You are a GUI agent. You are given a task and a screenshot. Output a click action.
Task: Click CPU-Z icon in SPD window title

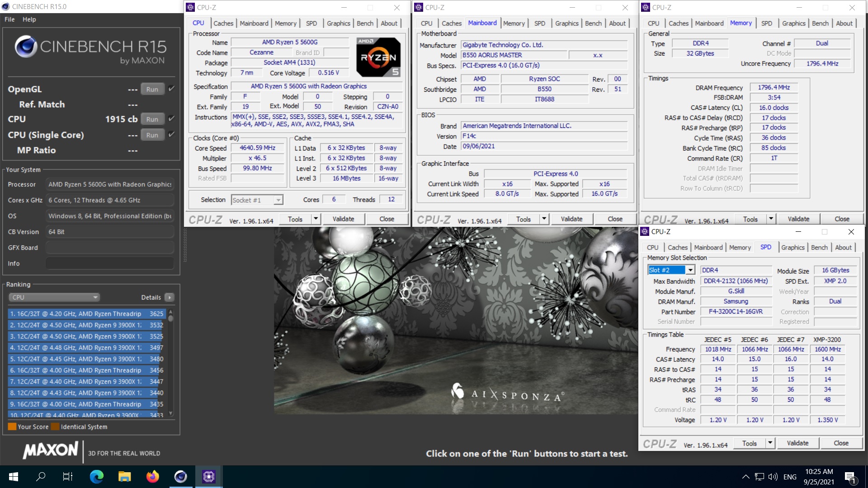click(645, 231)
